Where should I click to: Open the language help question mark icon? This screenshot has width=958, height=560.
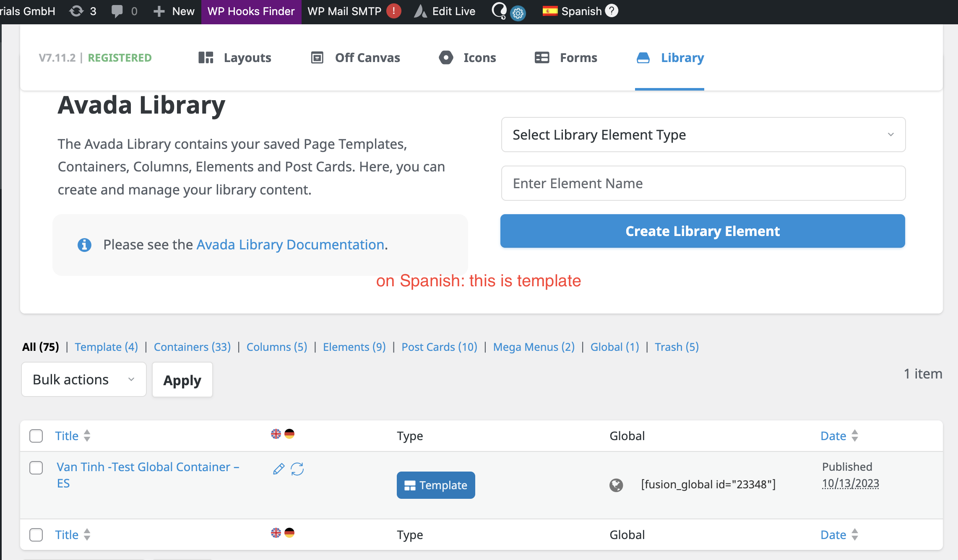click(x=612, y=10)
